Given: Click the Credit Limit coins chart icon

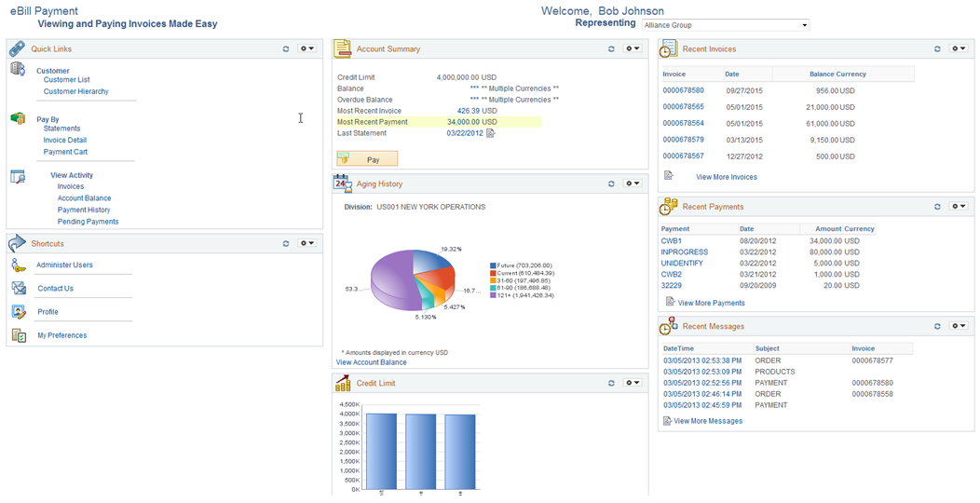Looking at the screenshot, I should [x=342, y=383].
